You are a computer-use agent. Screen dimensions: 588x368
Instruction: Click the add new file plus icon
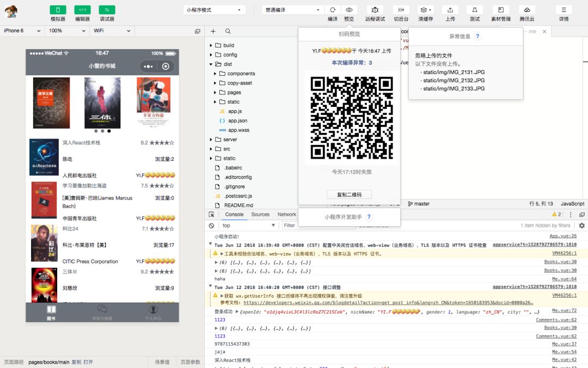point(213,31)
